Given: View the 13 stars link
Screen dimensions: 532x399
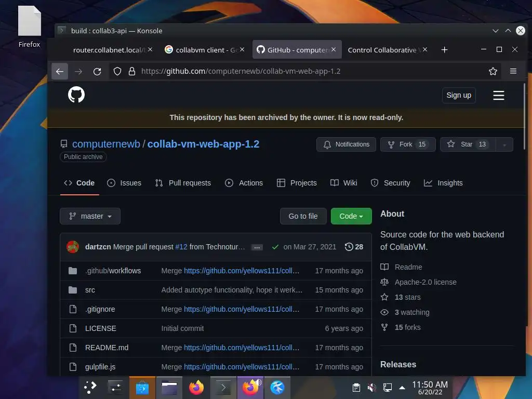Looking at the screenshot, I should pyautogui.click(x=401, y=297).
